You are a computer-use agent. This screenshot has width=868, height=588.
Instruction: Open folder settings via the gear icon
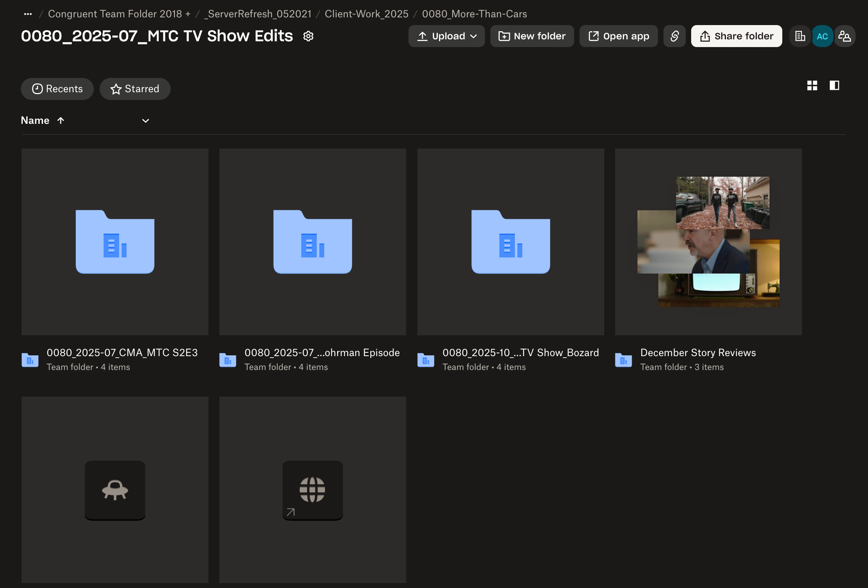(x=308, y=36)
